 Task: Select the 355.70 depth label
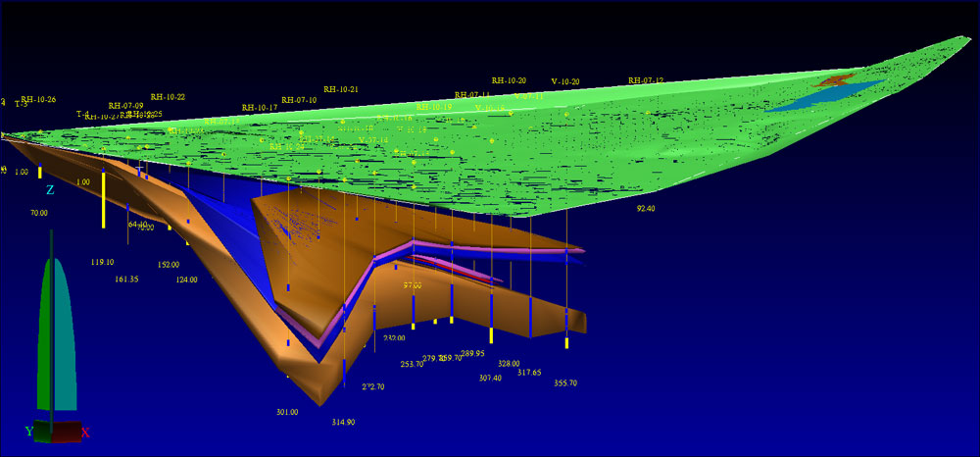565,383
